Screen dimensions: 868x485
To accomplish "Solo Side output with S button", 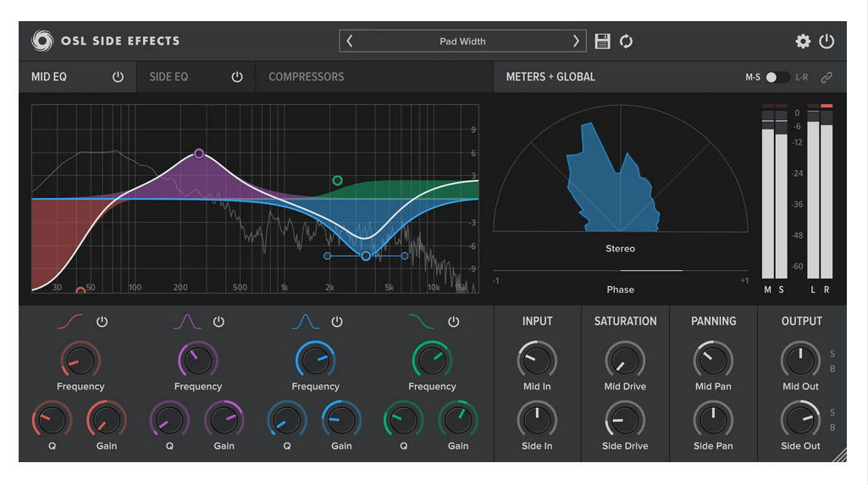I will coord(832,412).
